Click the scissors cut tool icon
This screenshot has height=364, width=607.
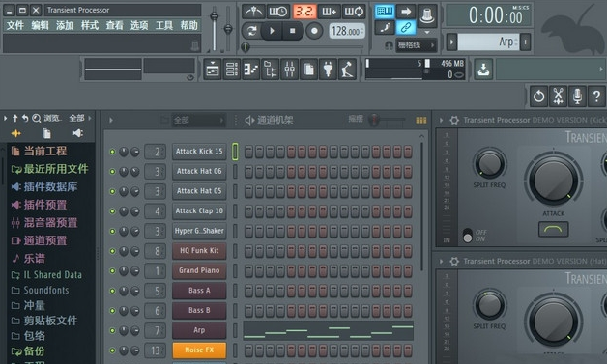[558, 96]
